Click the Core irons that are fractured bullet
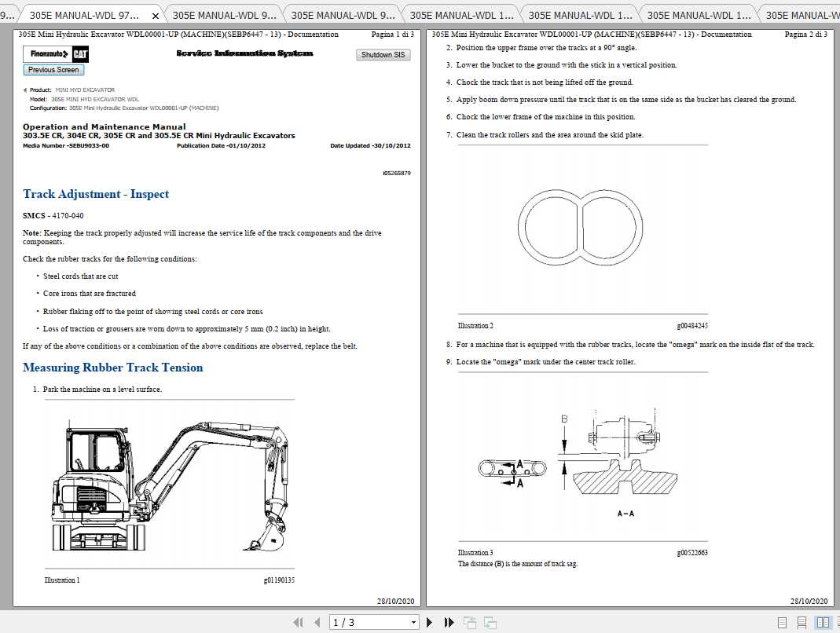 coord(90,294)
